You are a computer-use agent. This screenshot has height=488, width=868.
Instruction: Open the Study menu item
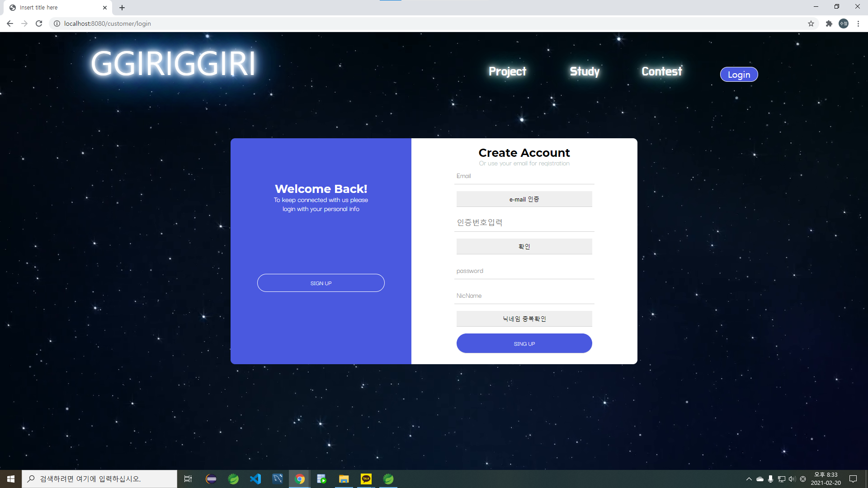[x=585, y=71]
